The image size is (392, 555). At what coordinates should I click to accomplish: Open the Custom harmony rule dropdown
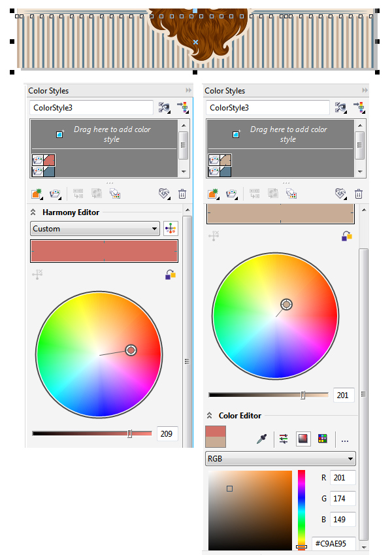click(x=95, y=229)
